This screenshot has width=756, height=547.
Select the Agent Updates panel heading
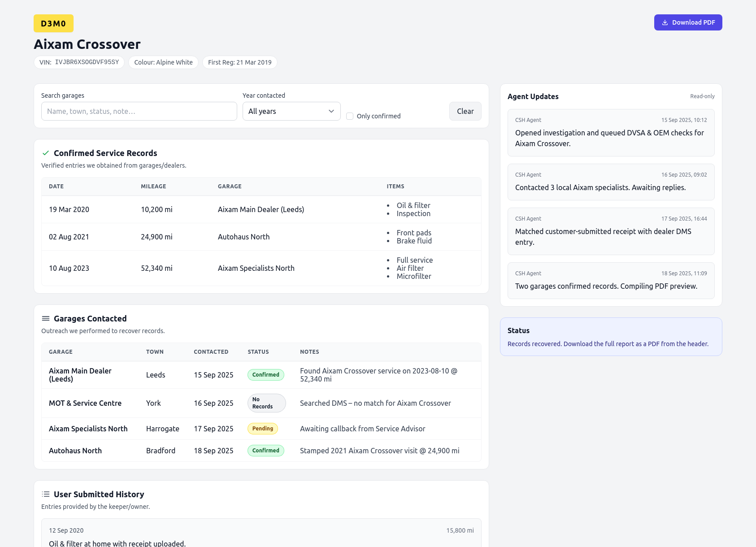click(x=533, y=96)
